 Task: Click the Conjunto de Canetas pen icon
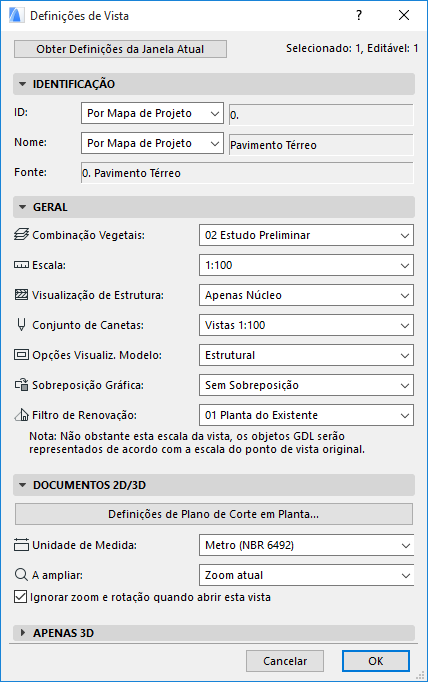(21, 325)
